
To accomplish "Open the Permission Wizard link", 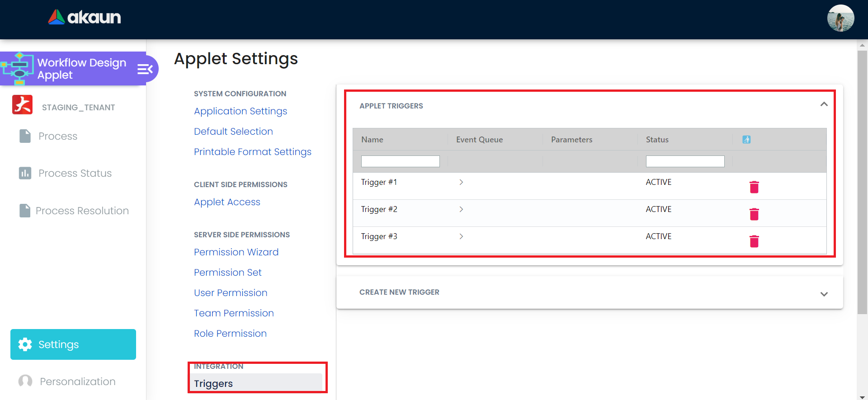I will click(x=236, y=252).
